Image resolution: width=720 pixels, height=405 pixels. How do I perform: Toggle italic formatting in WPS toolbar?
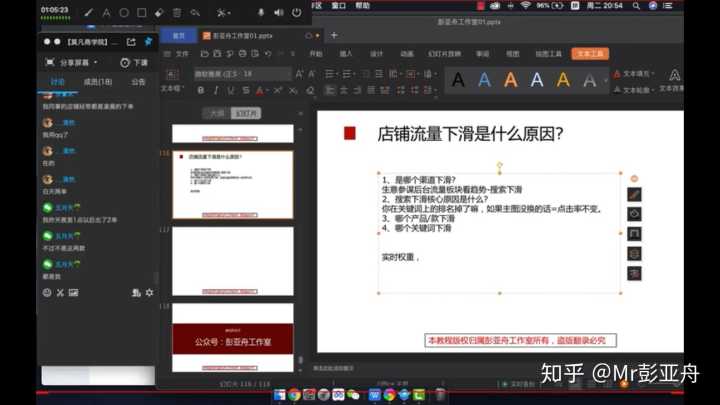pos(215,90)
